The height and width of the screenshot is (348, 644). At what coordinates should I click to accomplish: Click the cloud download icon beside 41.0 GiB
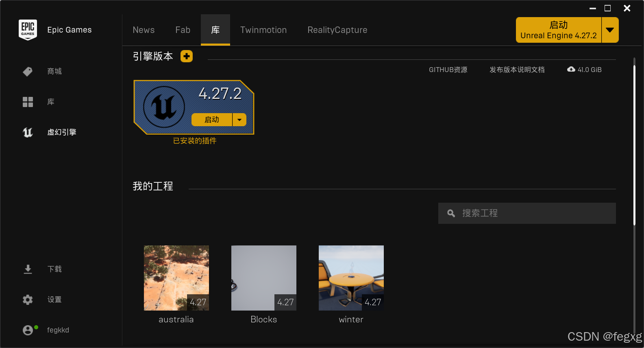click(571, 69)
